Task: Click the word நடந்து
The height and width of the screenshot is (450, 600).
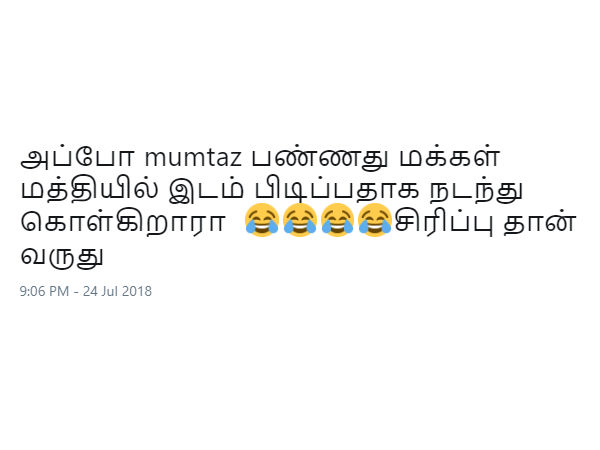Action: (476, 190)
